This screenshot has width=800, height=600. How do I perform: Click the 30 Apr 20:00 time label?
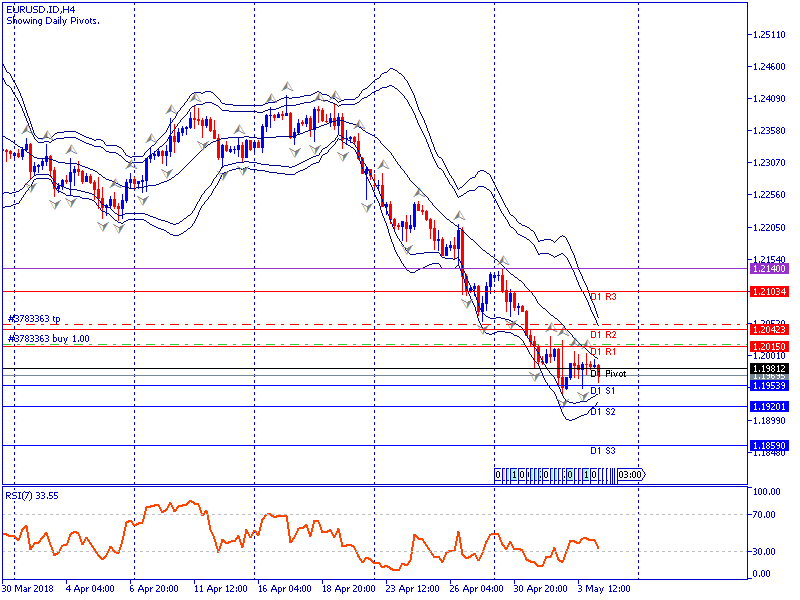540,589
